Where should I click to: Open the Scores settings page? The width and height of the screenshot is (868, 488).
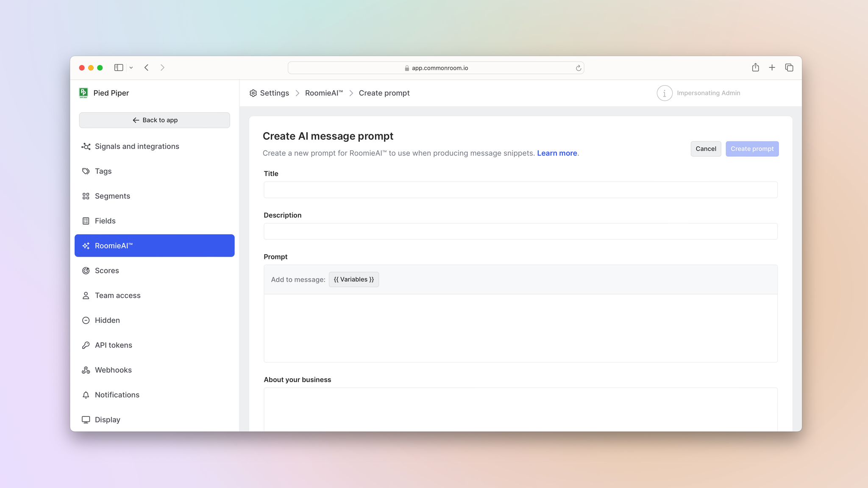coord(155,271)
